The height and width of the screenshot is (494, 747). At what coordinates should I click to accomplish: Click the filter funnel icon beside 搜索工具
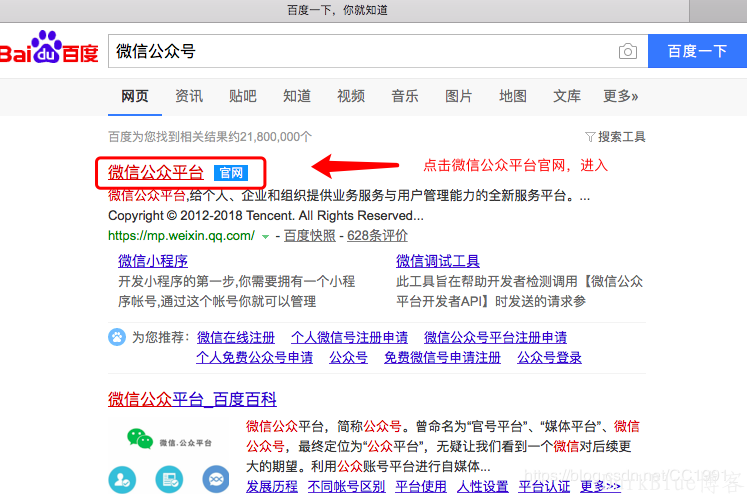coord(590,138)
